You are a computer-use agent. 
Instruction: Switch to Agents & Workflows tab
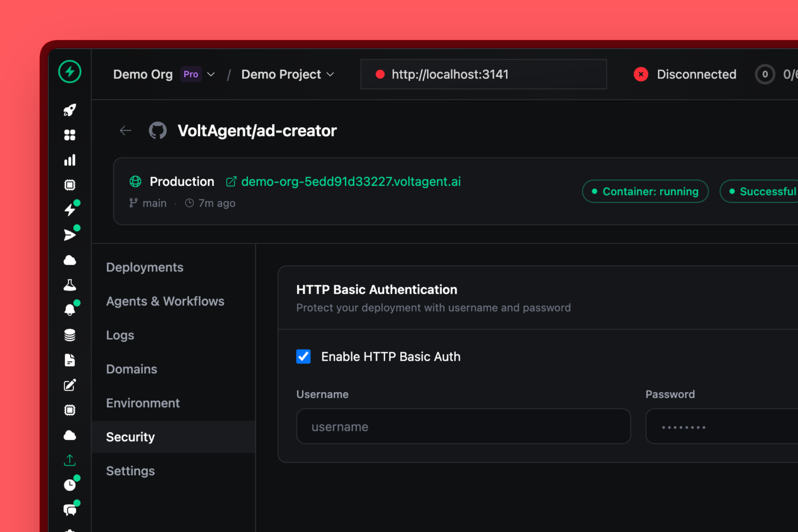point(165,301)
